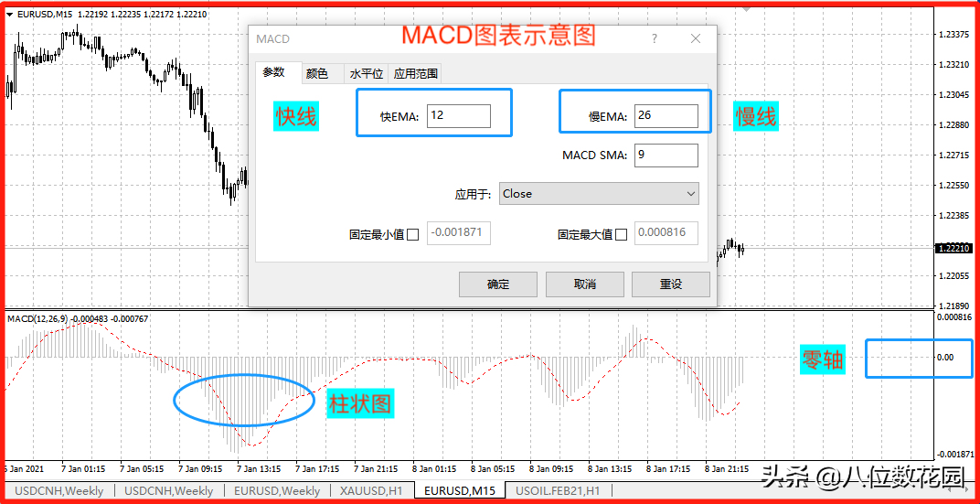Click the help question mark in MACD dialog
The width and height of the screenshot is (980, 504).
coord(655,38)
